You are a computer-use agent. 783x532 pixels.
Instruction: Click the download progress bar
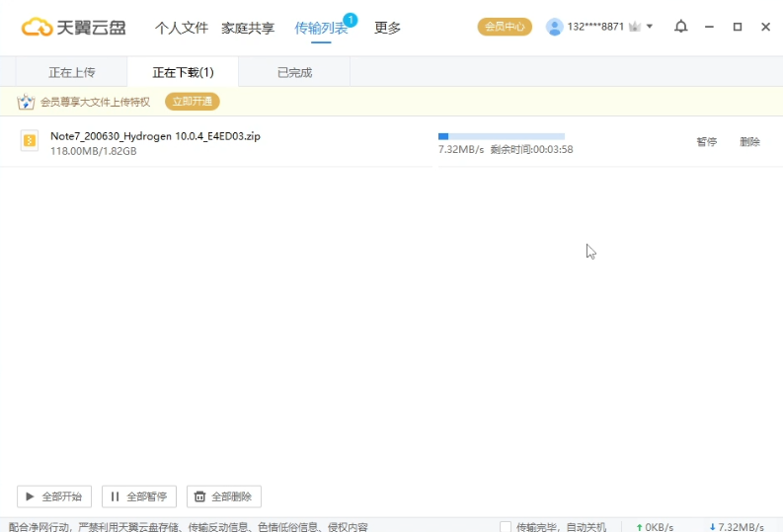click(501, 136)
